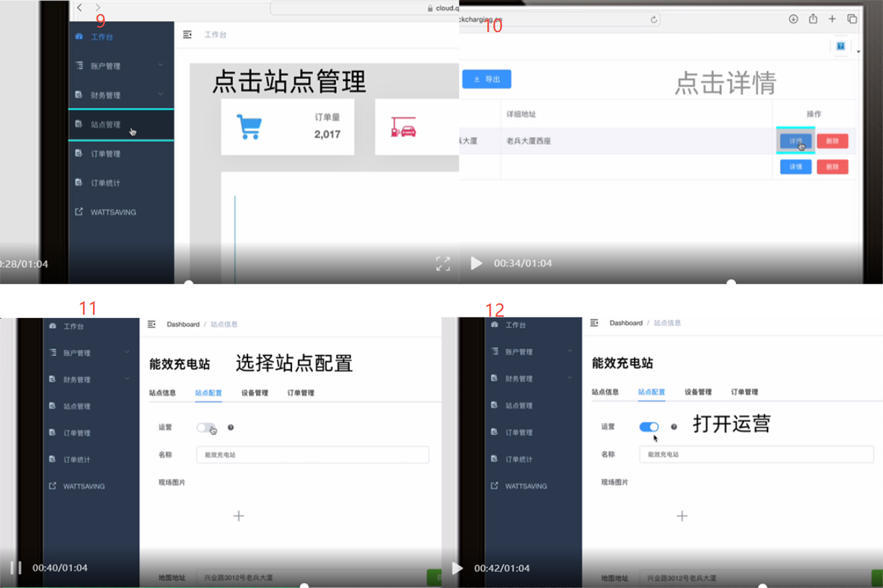Pause the video in frame 11
The image size is (883, 588).
pyautogui.click(x=15, y=567)
